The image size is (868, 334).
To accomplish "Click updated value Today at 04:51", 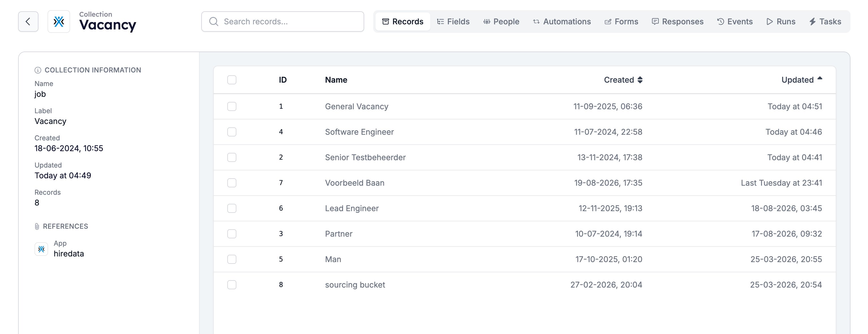I will pos(795,107).
